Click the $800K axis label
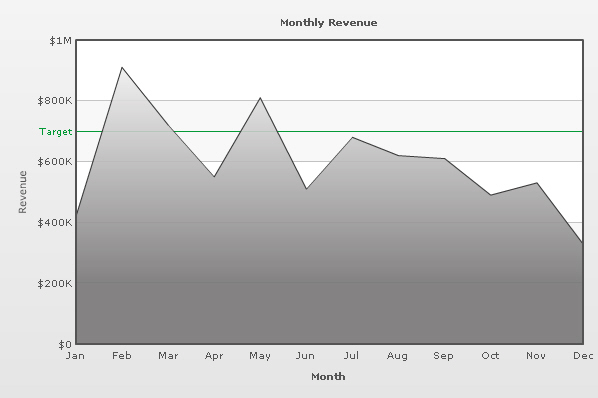This screenshot has height=398, width=598. click(55, 101)
